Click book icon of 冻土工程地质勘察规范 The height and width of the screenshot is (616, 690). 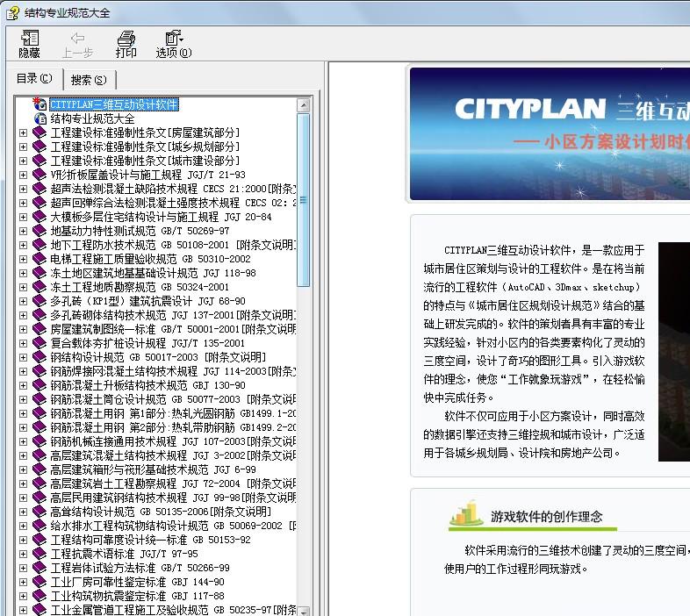tap(40, 287)
